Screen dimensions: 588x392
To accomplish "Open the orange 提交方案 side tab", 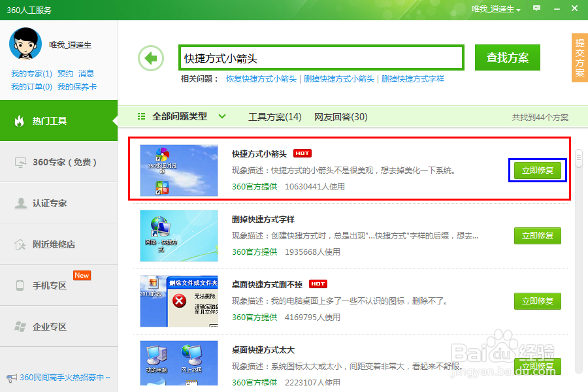I will [x=580, y=57].
